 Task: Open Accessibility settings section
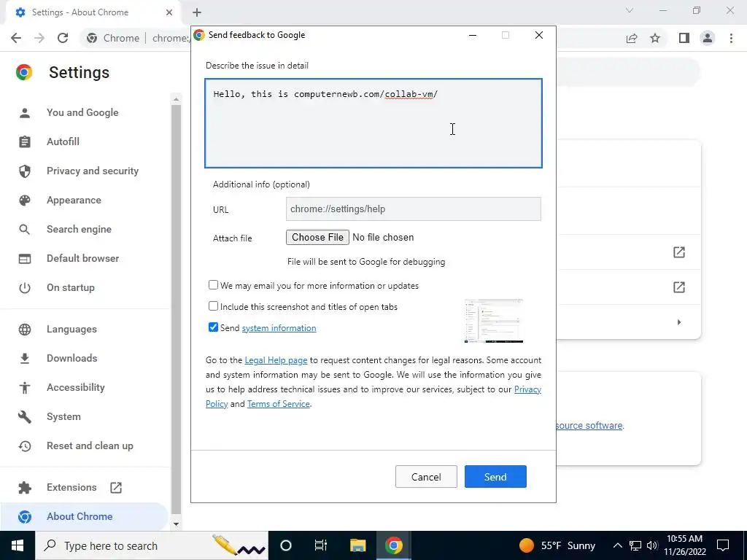pos(76,387)
